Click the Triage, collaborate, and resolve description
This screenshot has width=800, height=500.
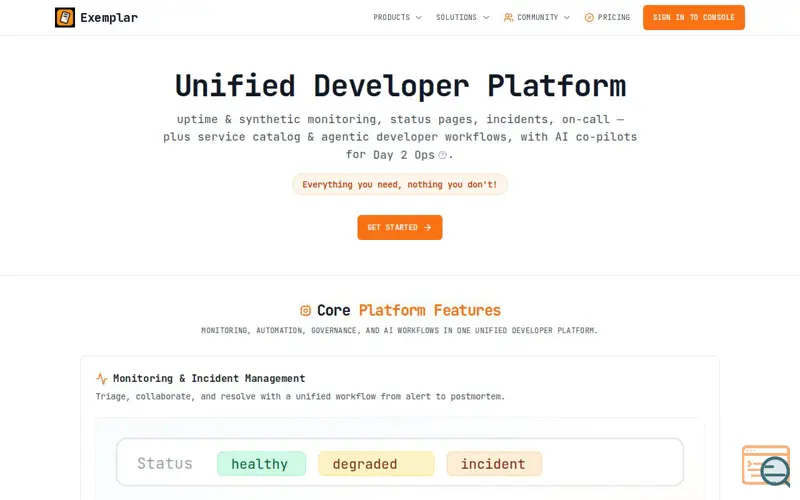pos(300,396)
